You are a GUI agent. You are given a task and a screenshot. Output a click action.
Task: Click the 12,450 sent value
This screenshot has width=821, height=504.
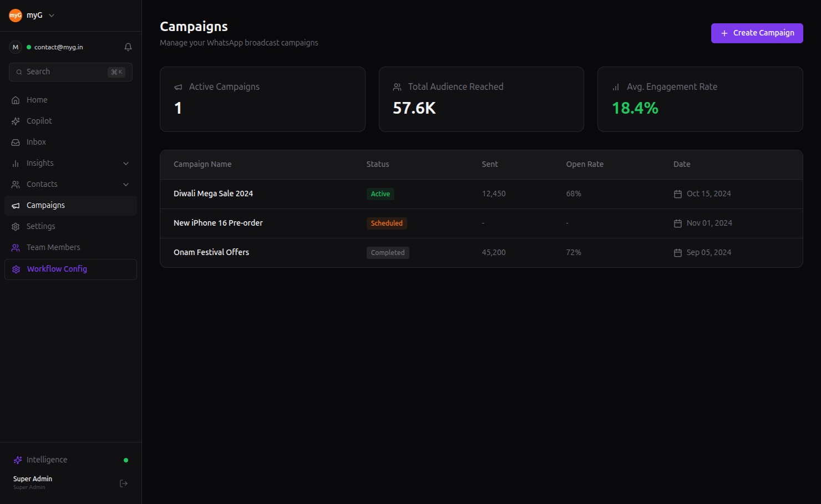[494, 194]
